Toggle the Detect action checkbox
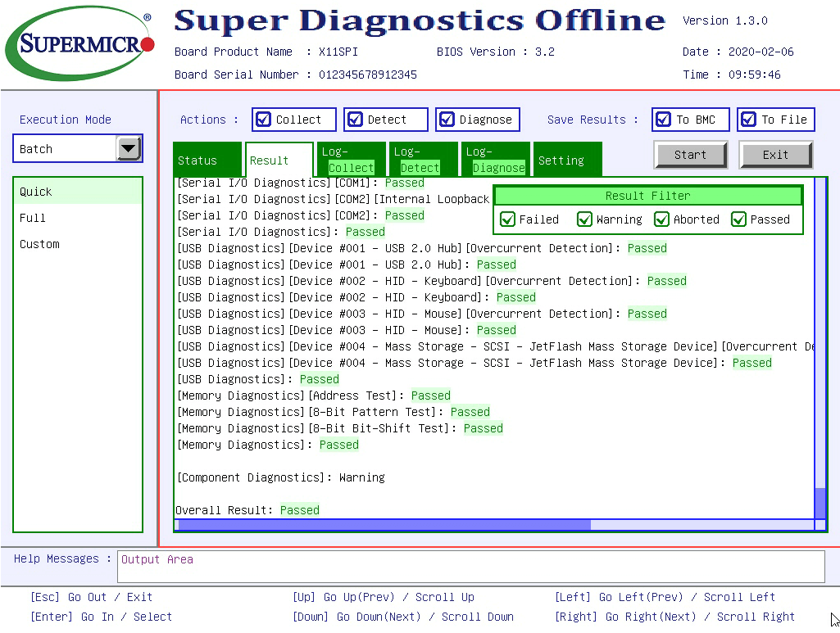This screenshot has height=633, width=840. pos(356,120)
